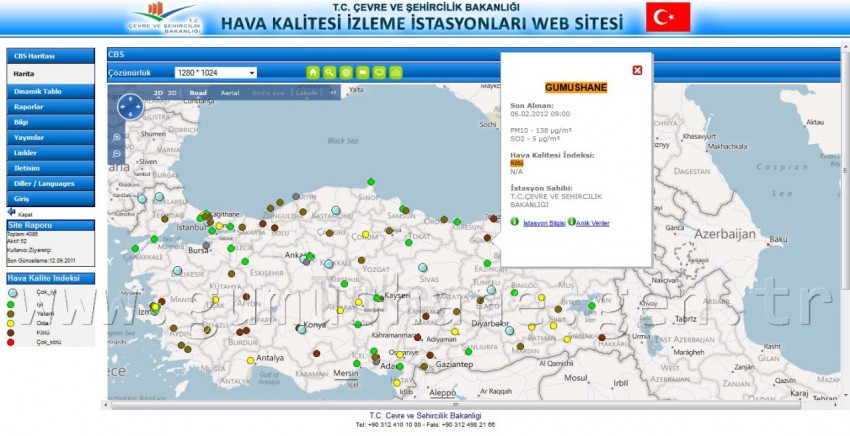Image resolution: width=850 pixels, height=436 pixels.
Task: Click the green globe map icon
Action: tap(346, 73)
